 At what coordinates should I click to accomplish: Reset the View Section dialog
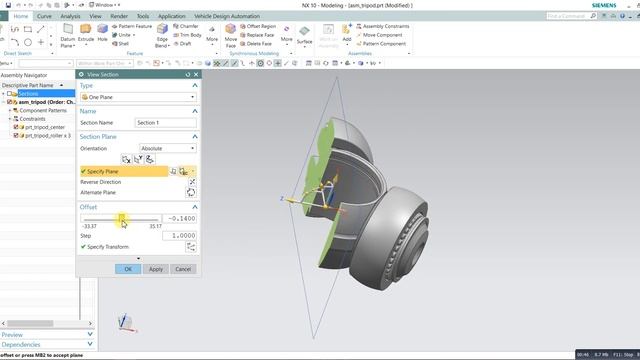point(188,74)
